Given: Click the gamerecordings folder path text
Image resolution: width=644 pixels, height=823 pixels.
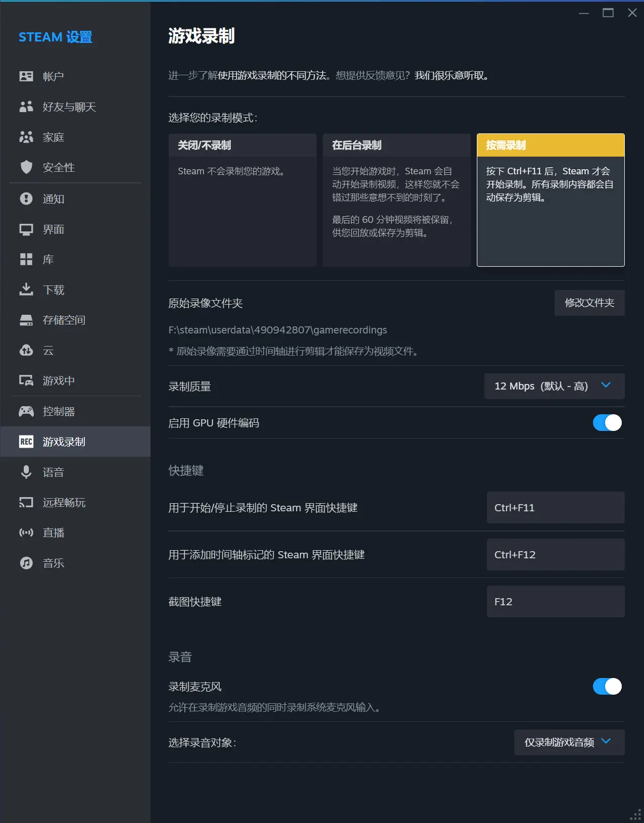Looking at the screenshot, I should 278,330.
